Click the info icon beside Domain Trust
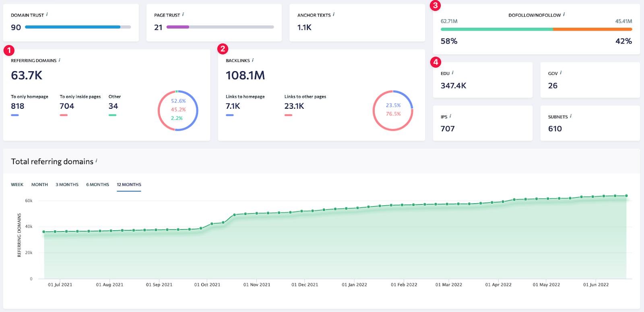Viewport: 644px width, 312px height. point(47,14)
